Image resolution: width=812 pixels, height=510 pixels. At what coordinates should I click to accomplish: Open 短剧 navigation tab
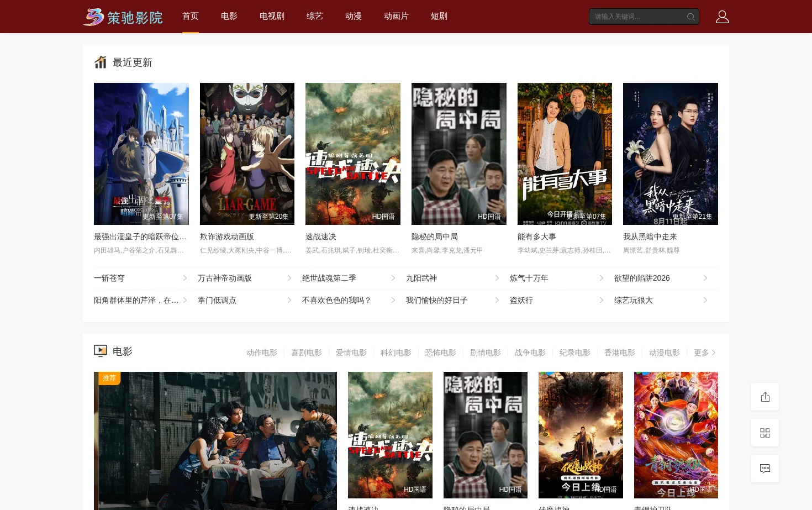point(439,17)
